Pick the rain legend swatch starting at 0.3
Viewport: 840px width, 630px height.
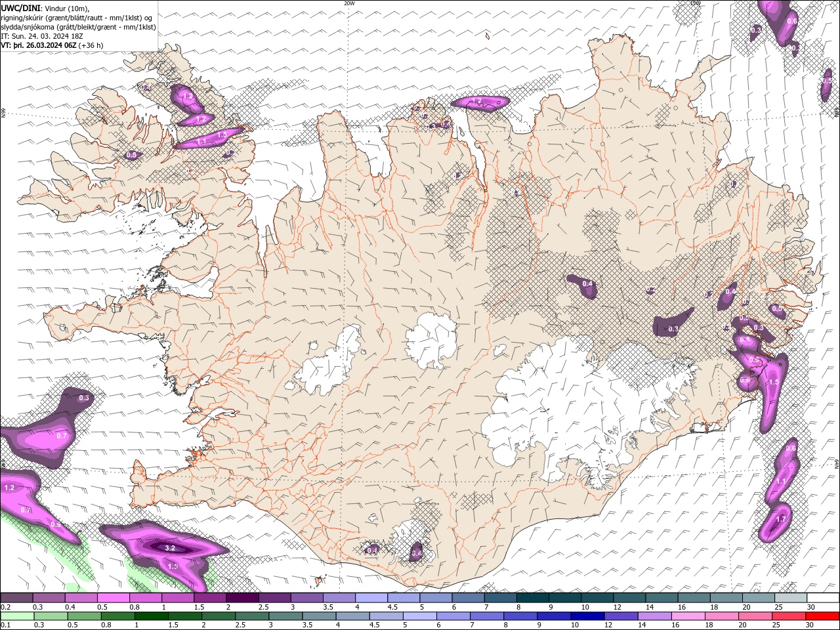click(x=51, y=616)
